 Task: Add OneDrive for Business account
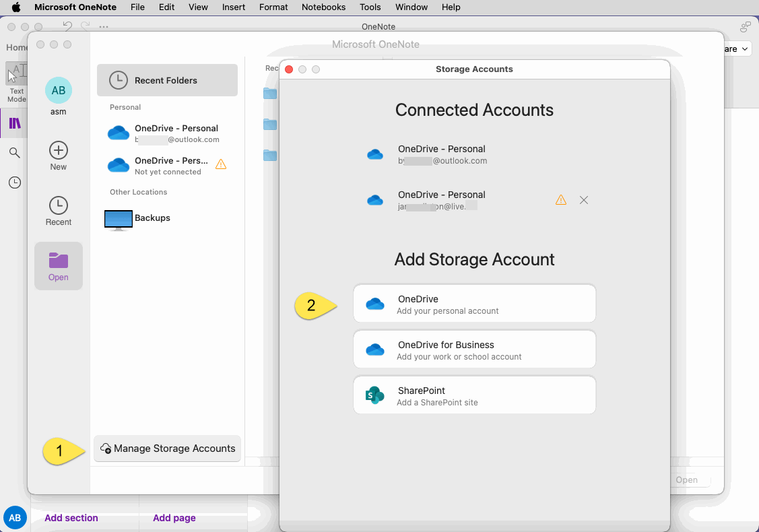pos(474,349)
